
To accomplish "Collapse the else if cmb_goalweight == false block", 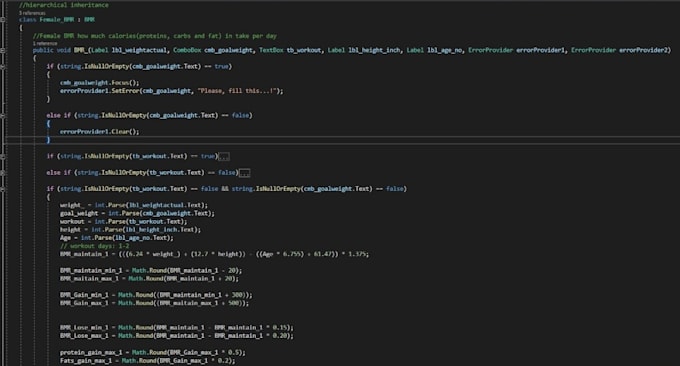I will [3, 115].
